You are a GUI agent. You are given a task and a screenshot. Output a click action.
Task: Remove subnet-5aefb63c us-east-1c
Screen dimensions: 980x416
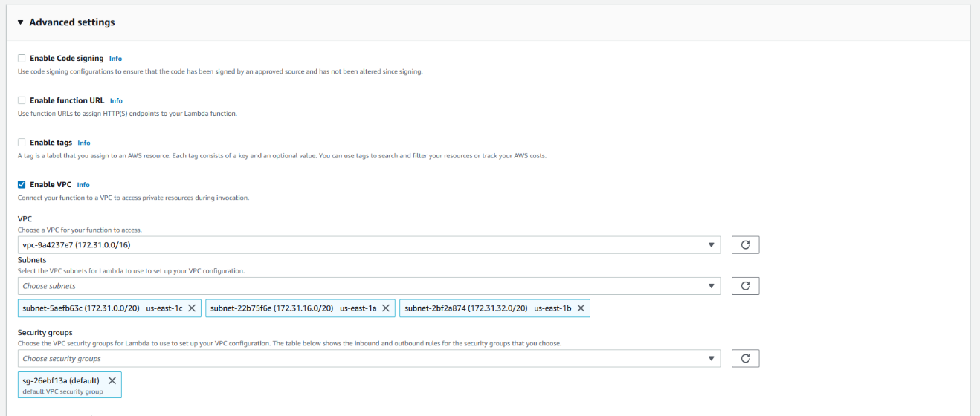[192, 308]
